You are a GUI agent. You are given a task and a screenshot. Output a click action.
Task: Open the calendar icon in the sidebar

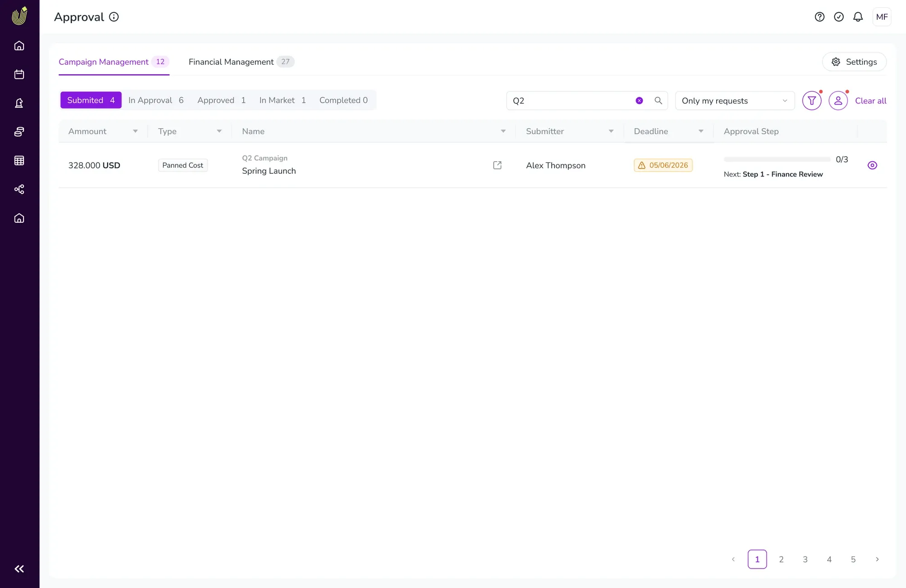pyautogui.click(x=19, y=74)
